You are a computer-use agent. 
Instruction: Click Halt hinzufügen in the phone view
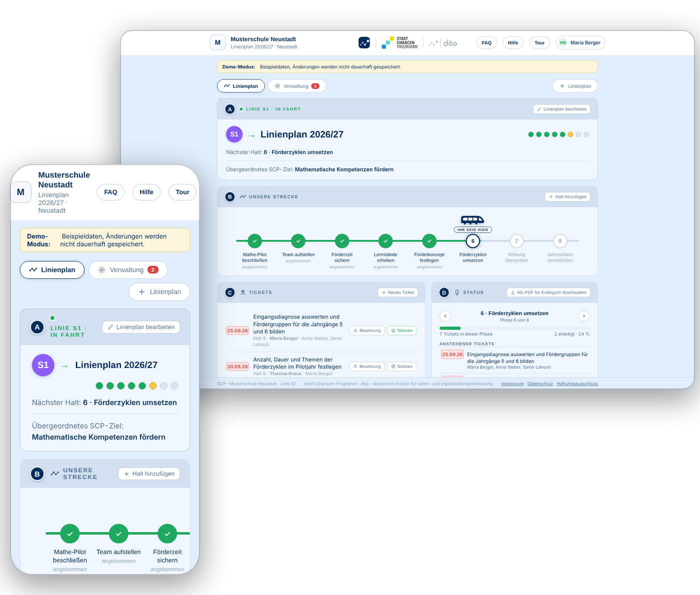[149, 473]
